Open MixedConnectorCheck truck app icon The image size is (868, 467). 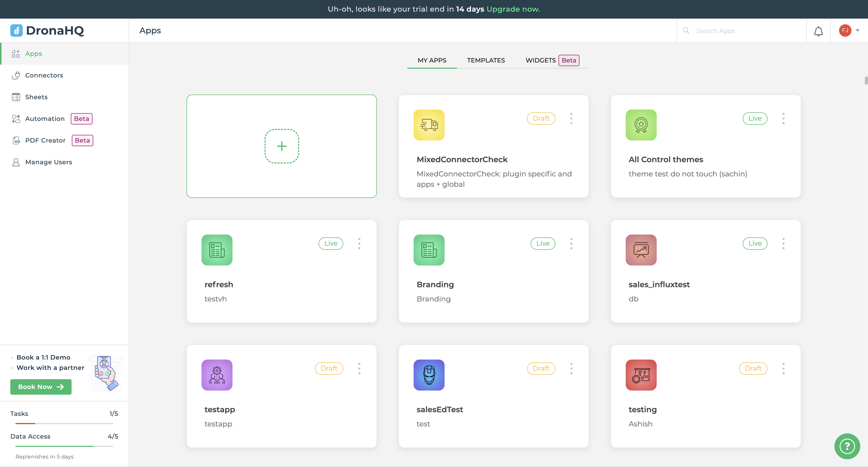pyautogui.click(x=429, y=125)
